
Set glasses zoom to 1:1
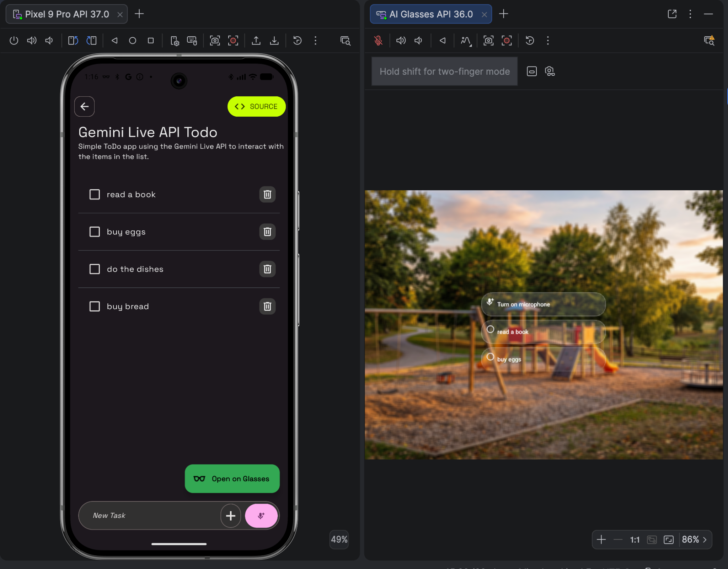pos(635,540)
